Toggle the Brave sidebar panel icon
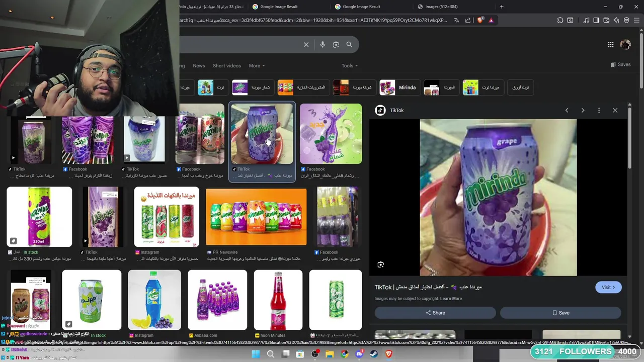The height and width of the screenshot is (362, 644). click(x=596, y=20)
